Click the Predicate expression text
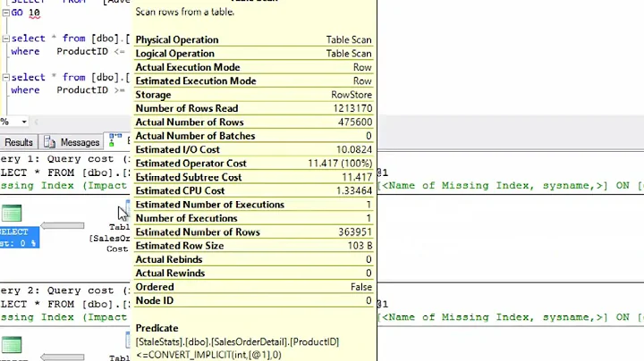This screenshot has width=644, height=361. (x=237, y=348)
